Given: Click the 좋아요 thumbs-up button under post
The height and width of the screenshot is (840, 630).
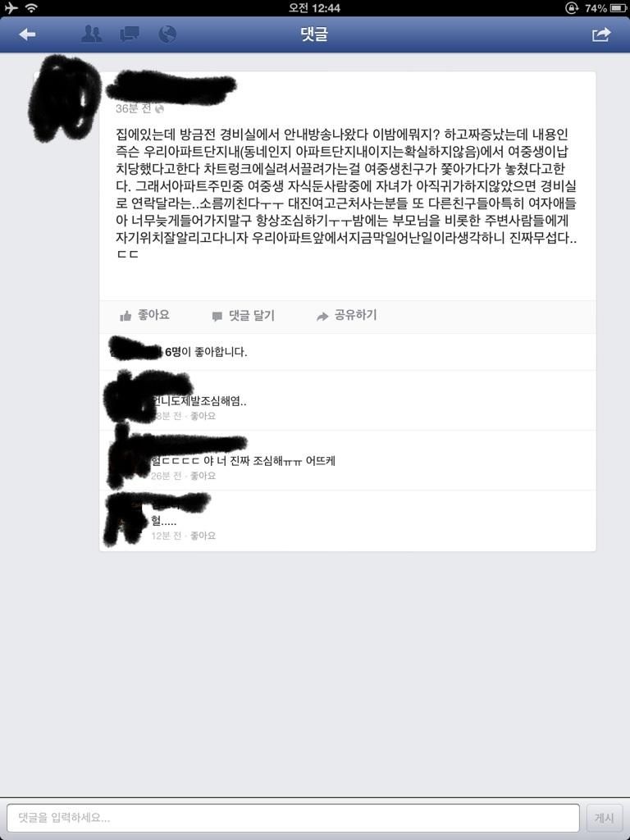Looking at the screenshot, I should pos(144,315).
